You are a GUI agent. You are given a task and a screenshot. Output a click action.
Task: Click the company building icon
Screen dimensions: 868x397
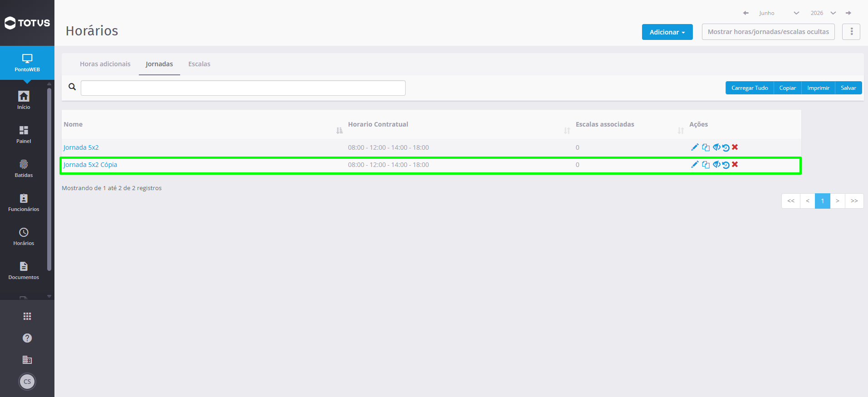point(27,360)
